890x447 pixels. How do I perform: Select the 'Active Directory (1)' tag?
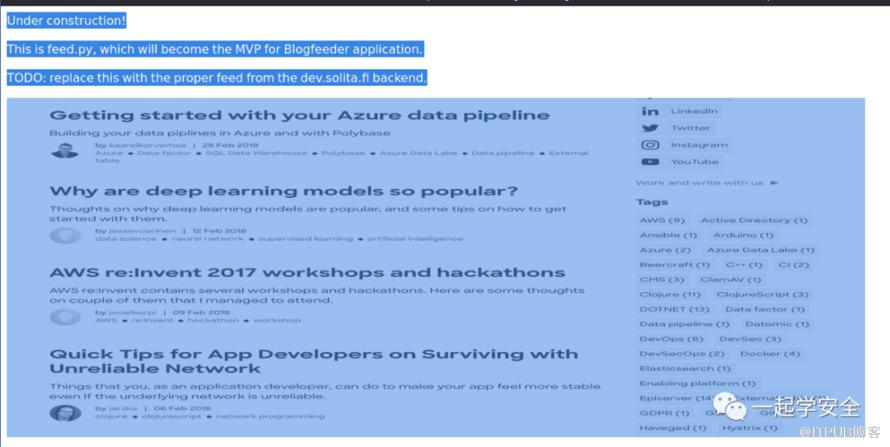(x=754, y=220)
